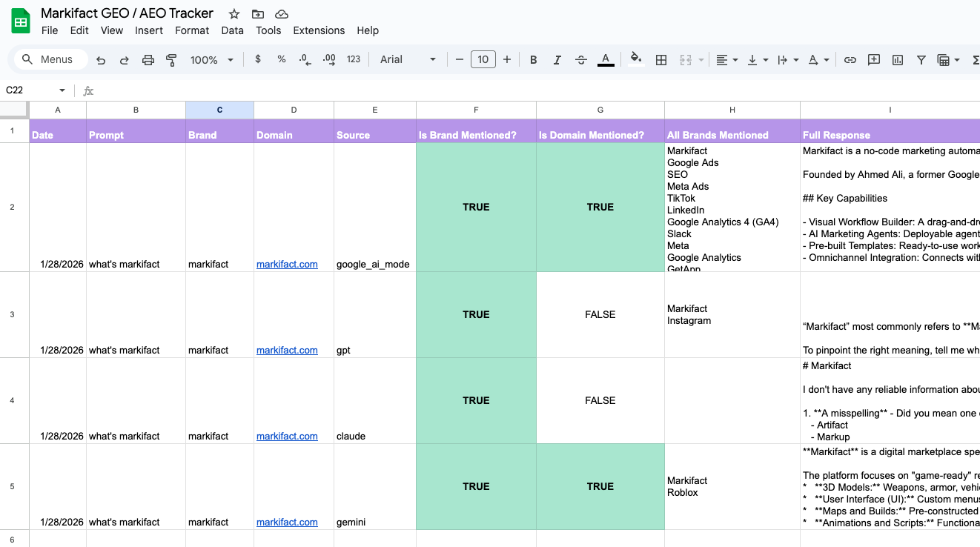Screen dimensions: 980x547
Task: Open the borders tool
Action: tap(660, 59)
